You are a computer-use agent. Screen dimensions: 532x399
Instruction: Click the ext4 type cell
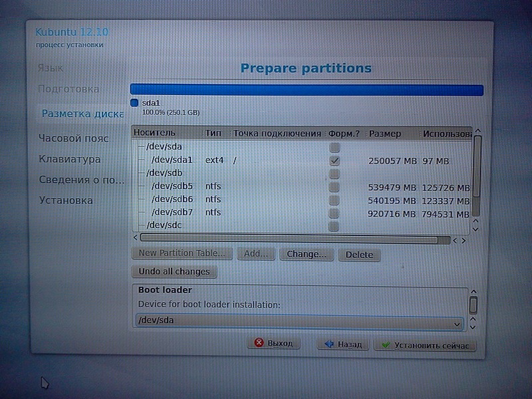214,160
